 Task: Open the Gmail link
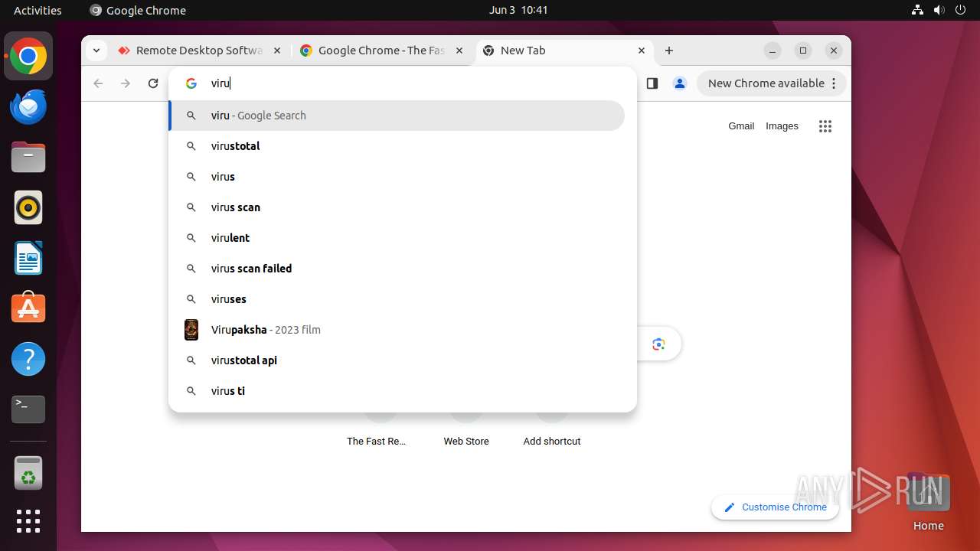tap(741, 126)
